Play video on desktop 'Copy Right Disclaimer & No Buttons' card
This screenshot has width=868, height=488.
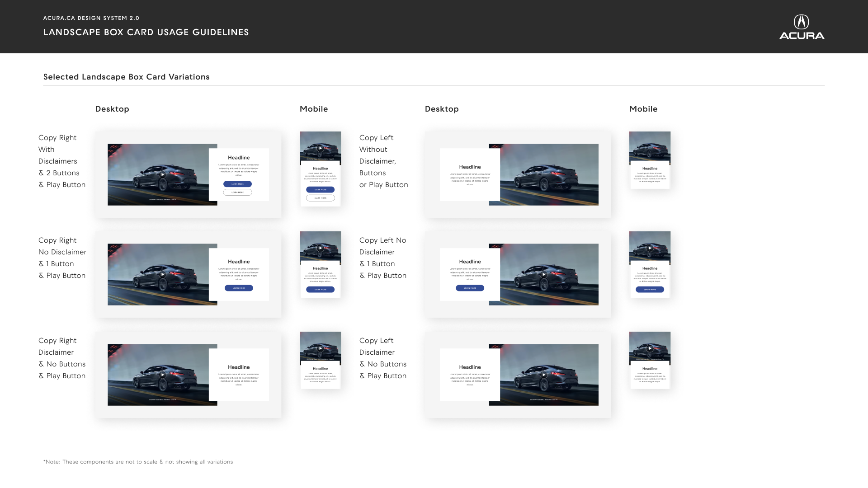coord(162,375)
